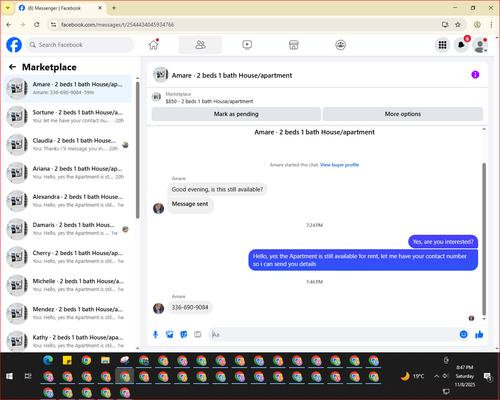Click the message input field
This screenshot has height=400, width=500.
pyautogui.click(x=333, y=334)
